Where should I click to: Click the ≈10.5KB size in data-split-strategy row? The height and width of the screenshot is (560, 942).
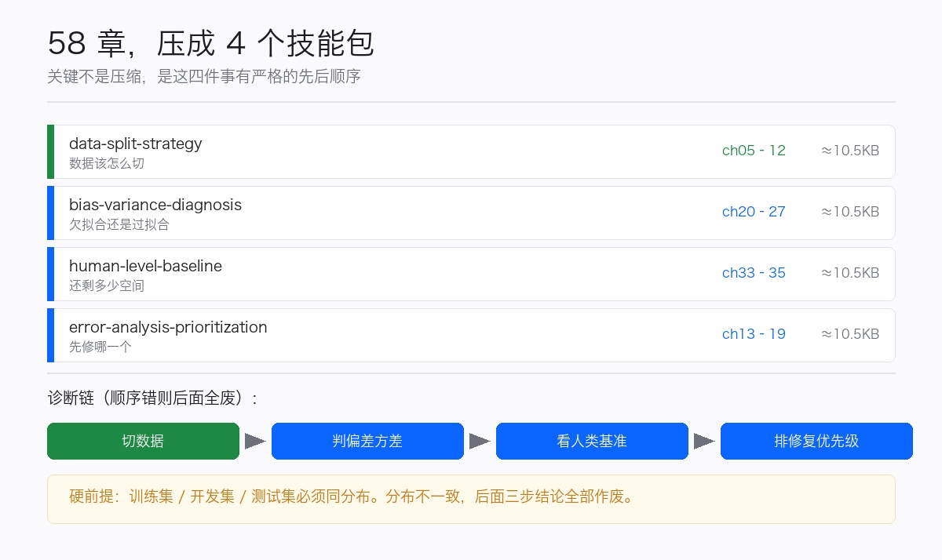850,151
